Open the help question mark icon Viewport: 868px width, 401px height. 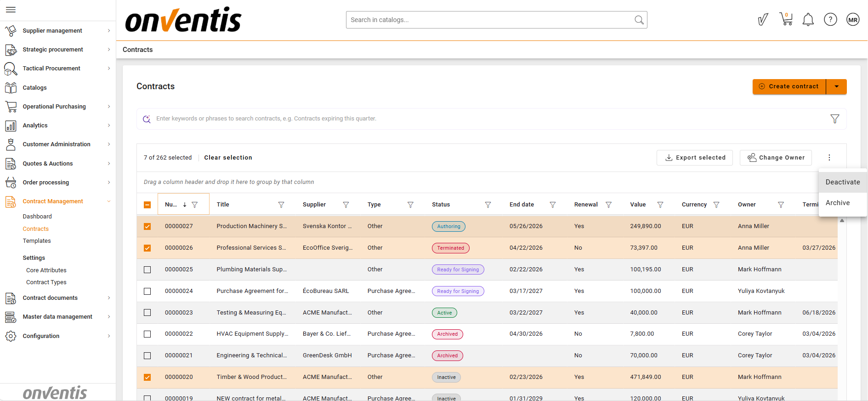(x=830, y=20)
